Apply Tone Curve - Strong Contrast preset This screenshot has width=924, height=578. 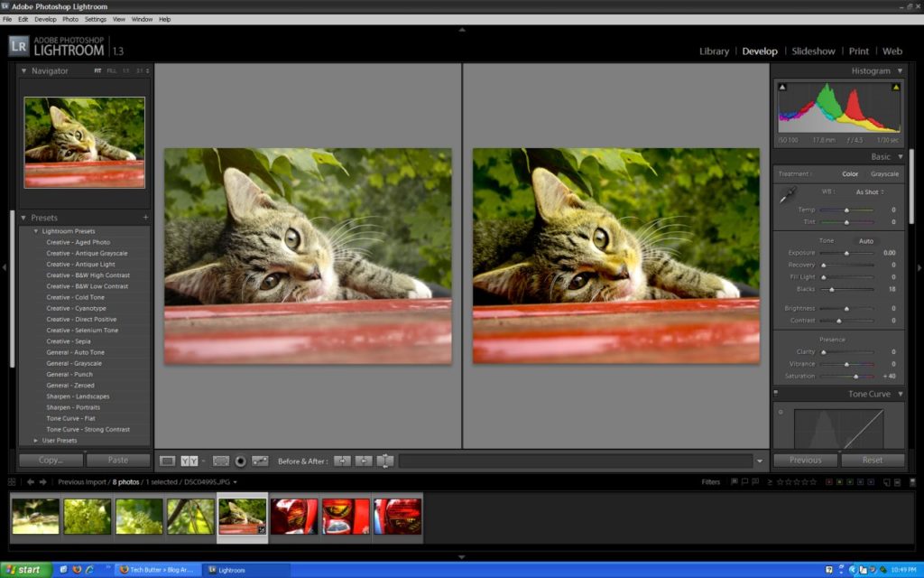[x=88, y=429]
